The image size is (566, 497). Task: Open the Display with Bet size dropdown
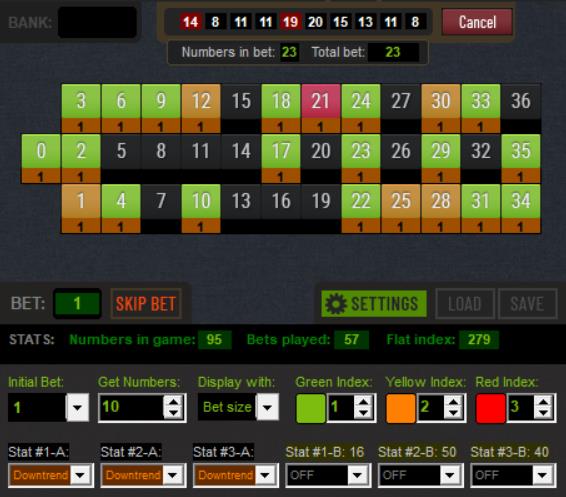pos(267,407)
